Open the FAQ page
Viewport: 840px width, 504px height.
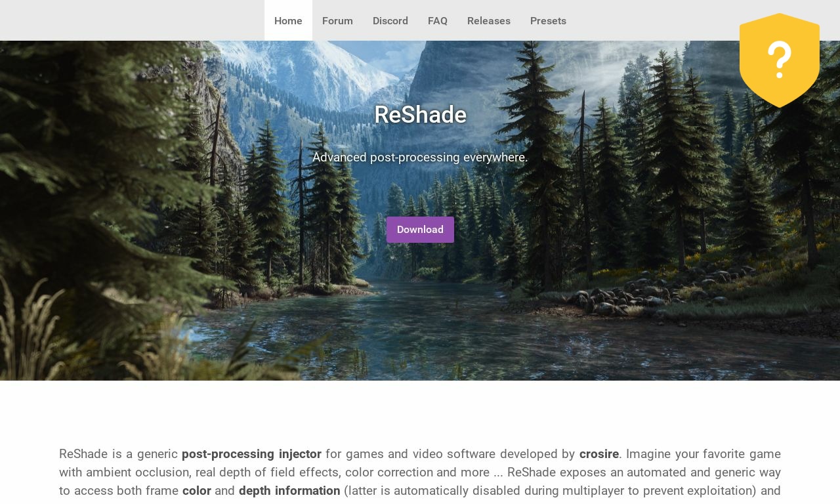point(438,20)
